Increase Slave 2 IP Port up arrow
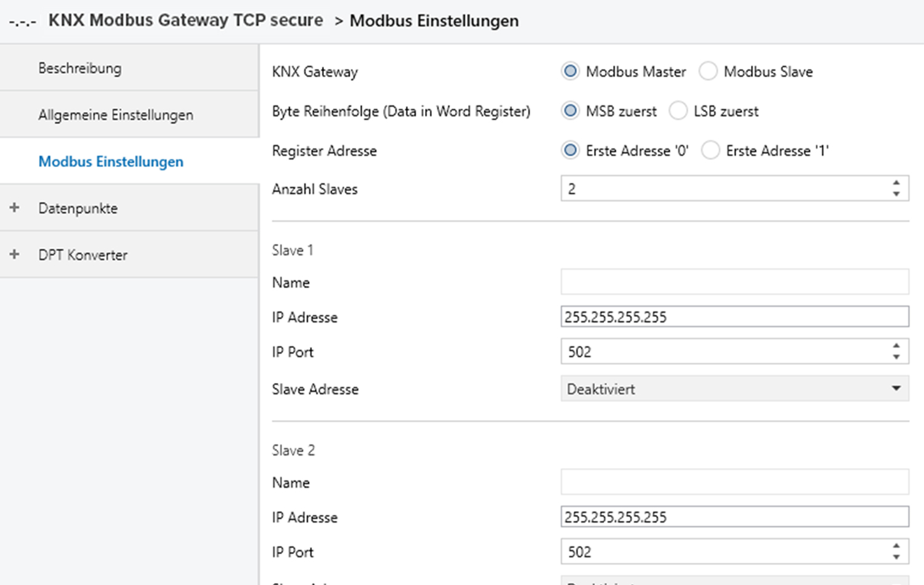The height and width of the screenshot is (585, 924). pos(896,546)
